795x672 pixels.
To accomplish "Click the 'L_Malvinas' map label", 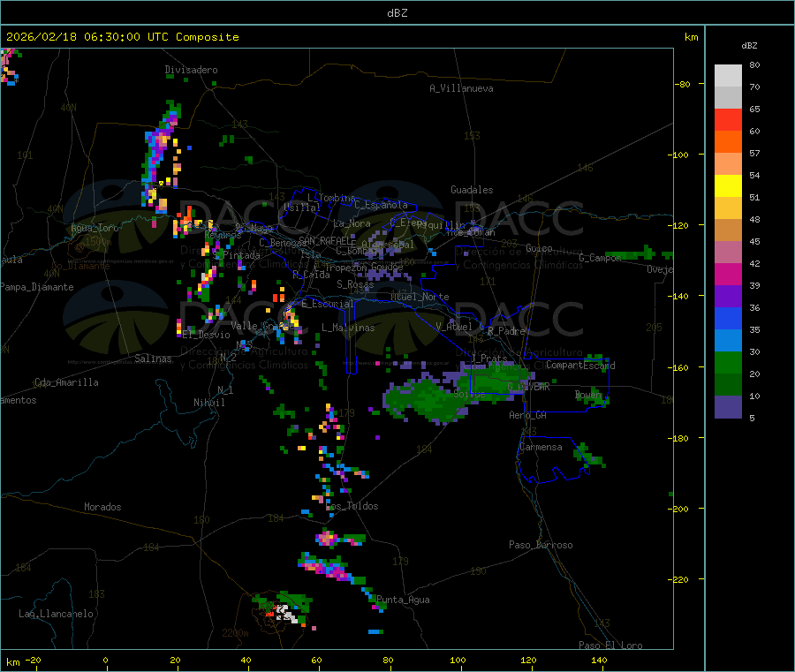I will coord(348,328).
